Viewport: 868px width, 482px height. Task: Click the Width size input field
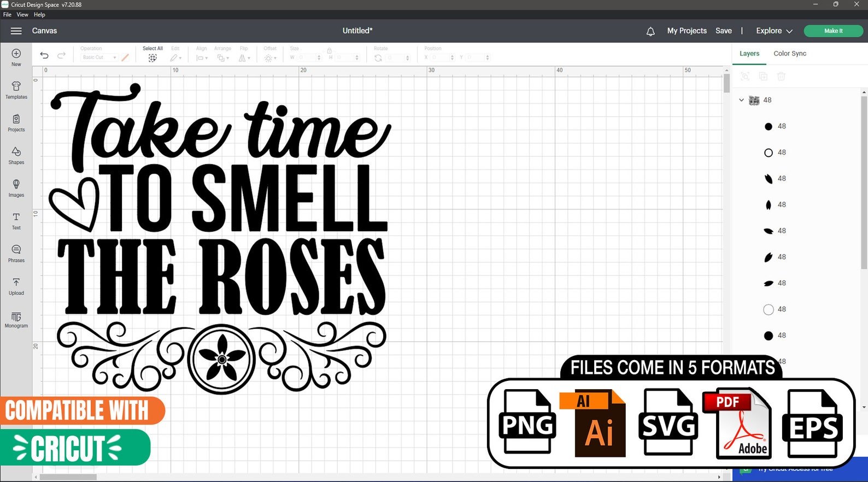(x=307, y=57)
